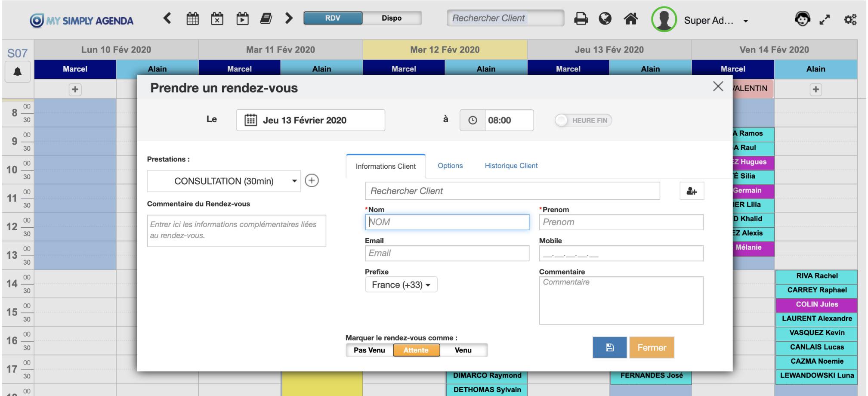Save the appointment with the floppy disk button
The height and width of the screenshot is (396, 868).
click(x=610, y=347)
